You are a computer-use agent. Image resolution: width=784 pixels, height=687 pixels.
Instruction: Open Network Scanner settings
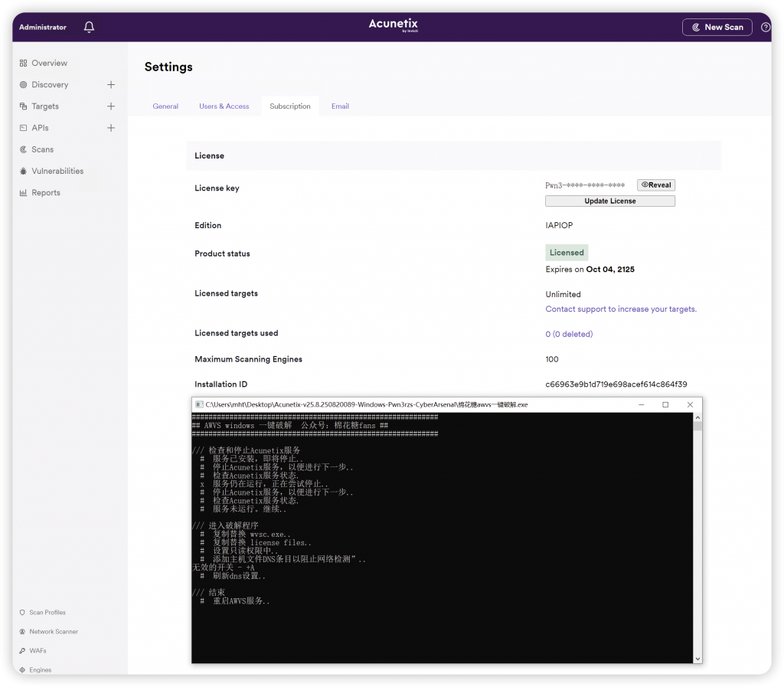click(53, 632)
